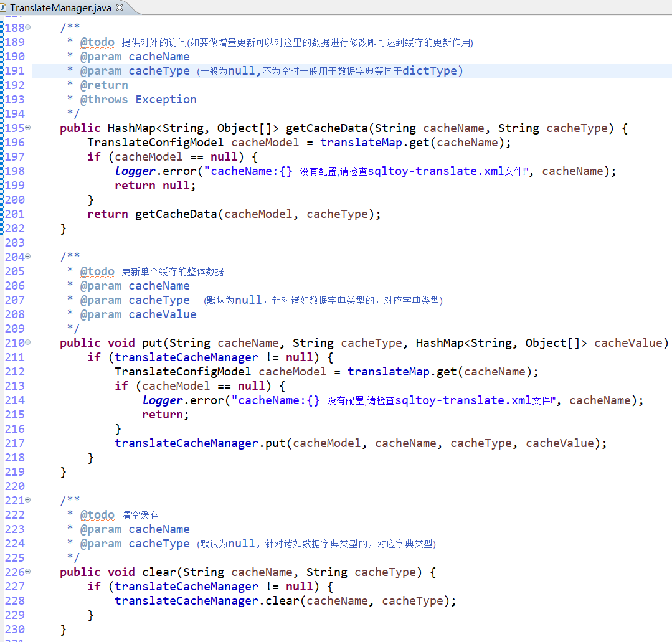Collapse the getCacheData method at line 195

coord(28,127)
